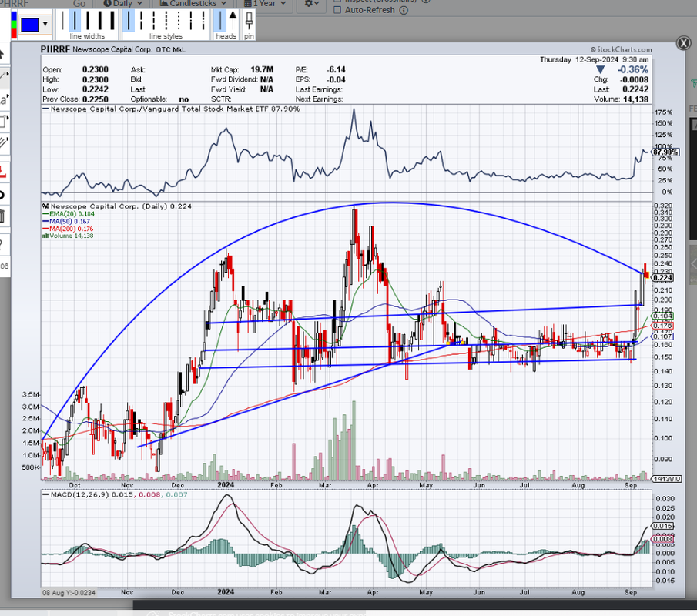Open the 1 Year range dropdown
This screenshot has width=697, height=616.
pos(266,4)
